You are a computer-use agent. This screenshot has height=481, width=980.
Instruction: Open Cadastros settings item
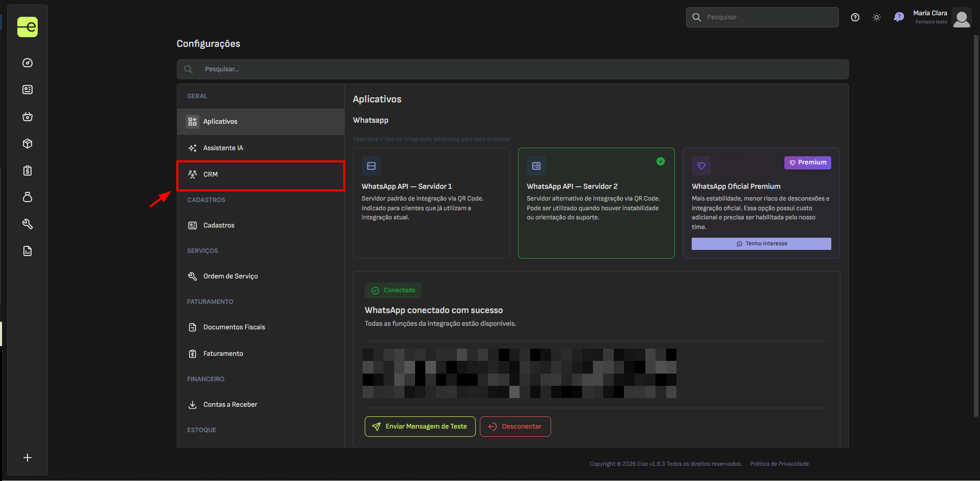pyautogui.click(x=261, y=225)
